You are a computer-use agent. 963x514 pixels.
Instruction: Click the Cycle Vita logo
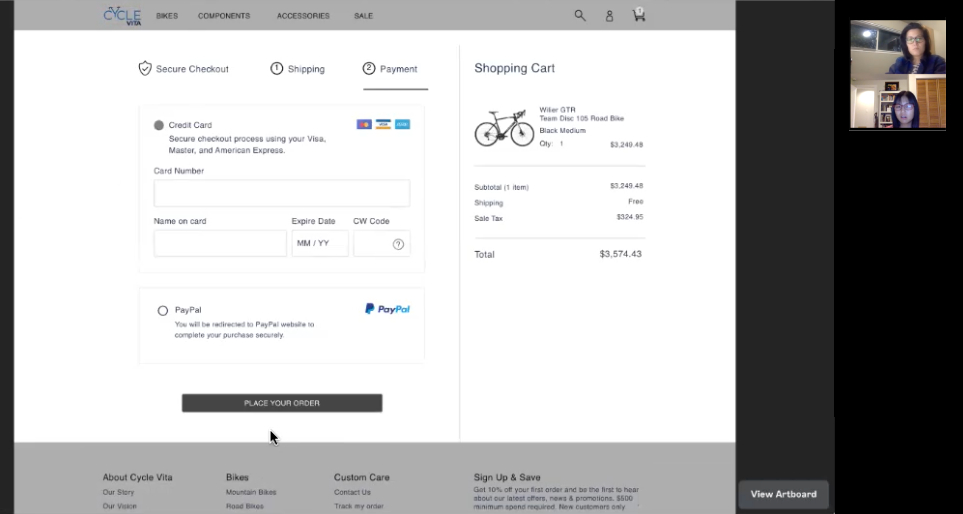(x=123, y=15)
